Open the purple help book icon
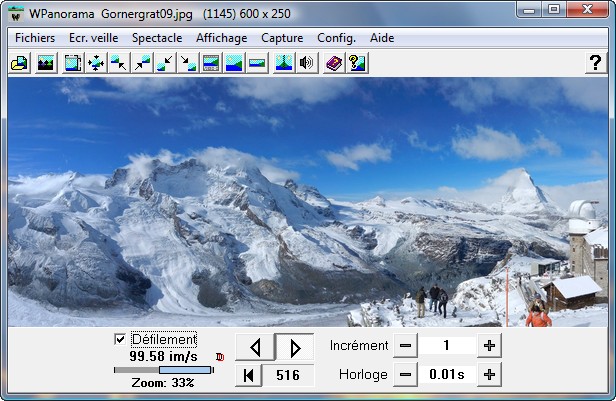The height and width of the screenshot is (401, 616). 334,63
